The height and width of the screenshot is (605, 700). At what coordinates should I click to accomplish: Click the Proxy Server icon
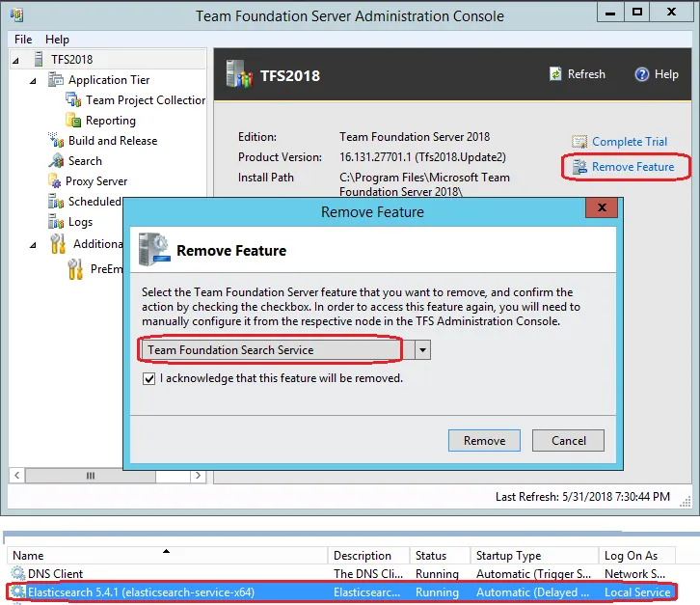point(54,181)
